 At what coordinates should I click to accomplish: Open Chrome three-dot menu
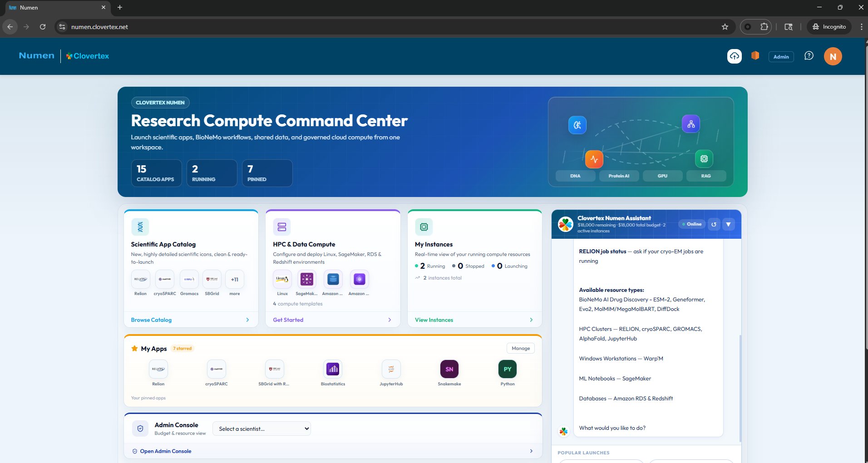tap(861, 27)
